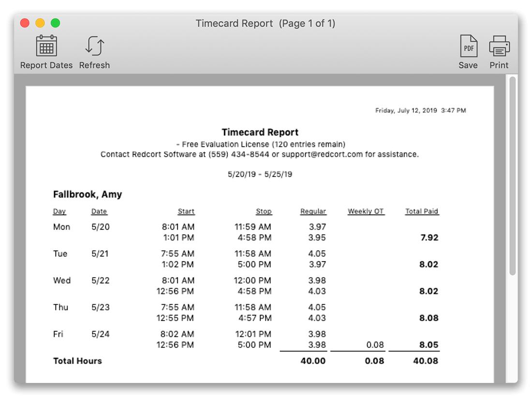The image size is (532, 397).
Task: Sort by the Day column header
Action: (59, 211)
